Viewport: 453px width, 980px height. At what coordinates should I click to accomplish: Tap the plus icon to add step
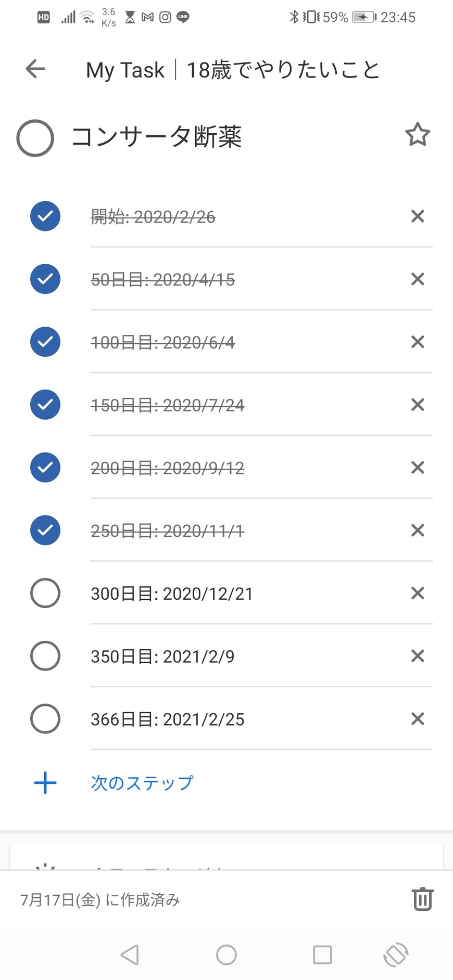(x=45, y=783)
